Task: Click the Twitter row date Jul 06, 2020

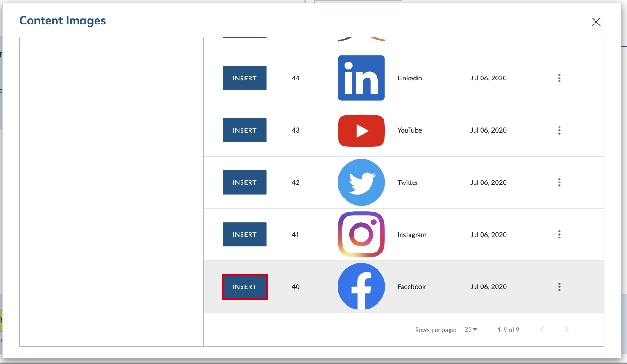Action: 489,182
